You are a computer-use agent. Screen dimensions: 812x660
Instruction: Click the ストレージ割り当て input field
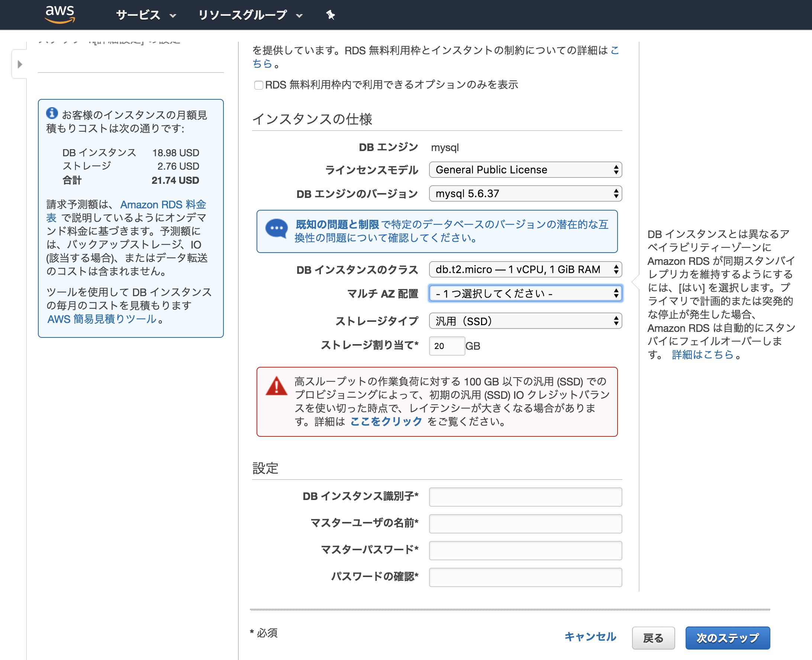coord(447,346)
